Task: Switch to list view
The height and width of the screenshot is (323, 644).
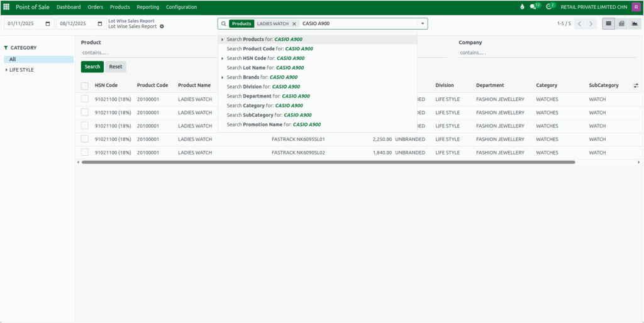Action: click(609, 24)
